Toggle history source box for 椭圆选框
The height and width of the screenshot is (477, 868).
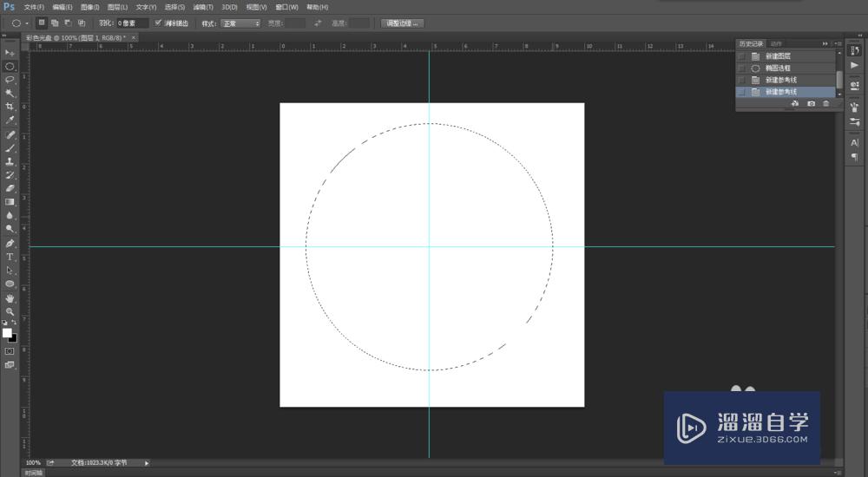[741, 68]
